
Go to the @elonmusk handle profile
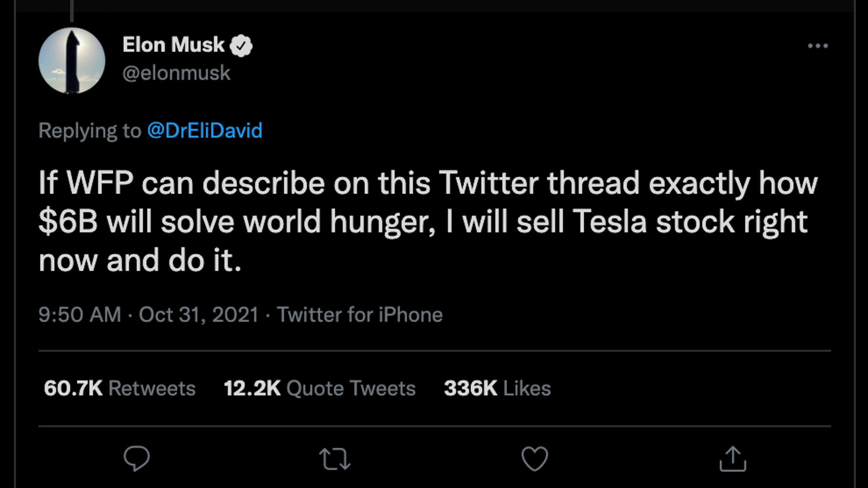[176, 73]
